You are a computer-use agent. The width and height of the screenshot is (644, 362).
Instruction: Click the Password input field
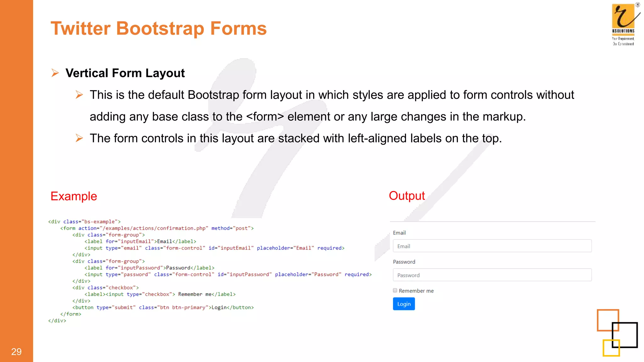coord(492,275)
